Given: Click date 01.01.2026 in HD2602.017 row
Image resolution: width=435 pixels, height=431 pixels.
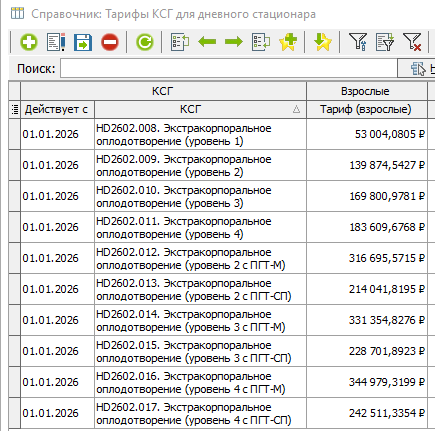Looking at the screenshot, I should coord(57,413).
